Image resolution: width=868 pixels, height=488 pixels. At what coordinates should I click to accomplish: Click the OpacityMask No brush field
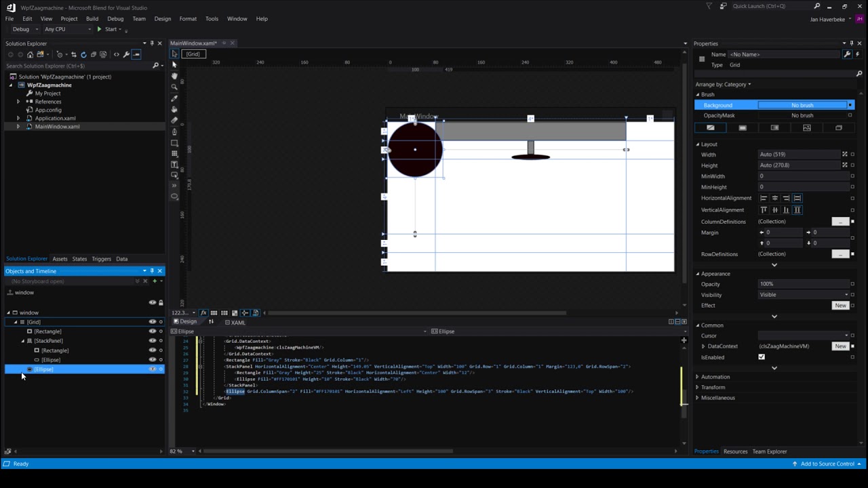point(803,115)
